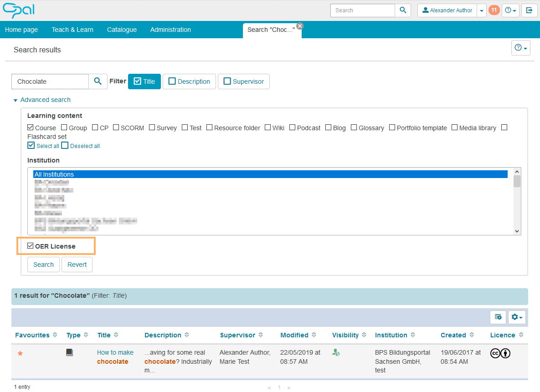Screen dimensions: 540x392
Task: Click the logout icon in header
Action: pos(529,10)
